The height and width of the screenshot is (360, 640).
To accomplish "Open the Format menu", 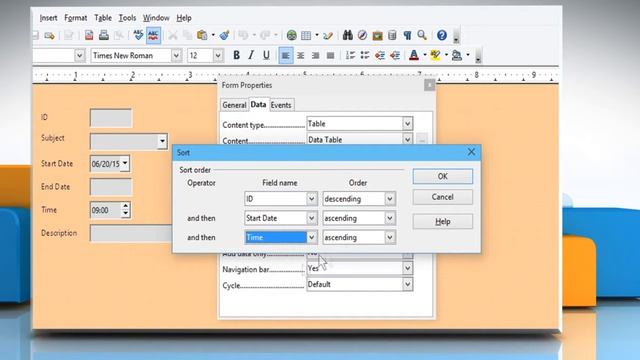I will pos(76,18).
